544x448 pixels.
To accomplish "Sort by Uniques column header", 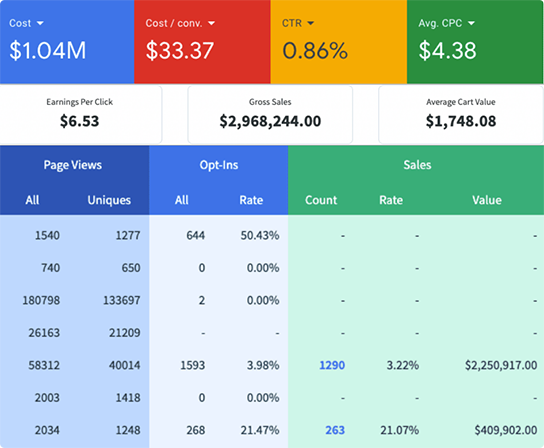I will tap(109, 200).
